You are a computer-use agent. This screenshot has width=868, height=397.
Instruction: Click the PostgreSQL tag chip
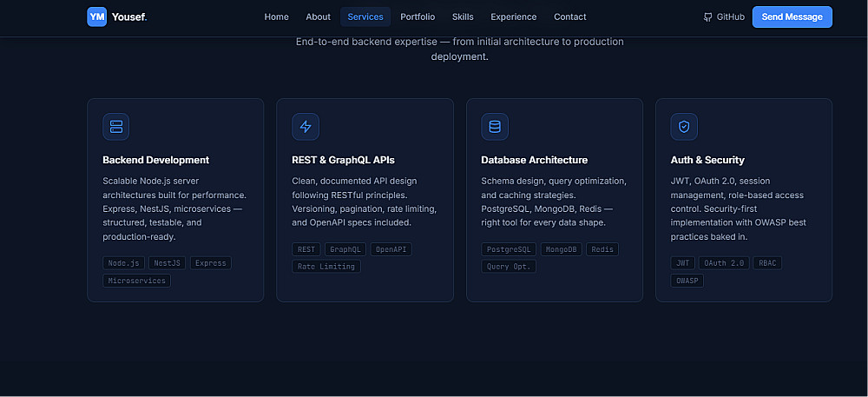click(x=509, y=249)
